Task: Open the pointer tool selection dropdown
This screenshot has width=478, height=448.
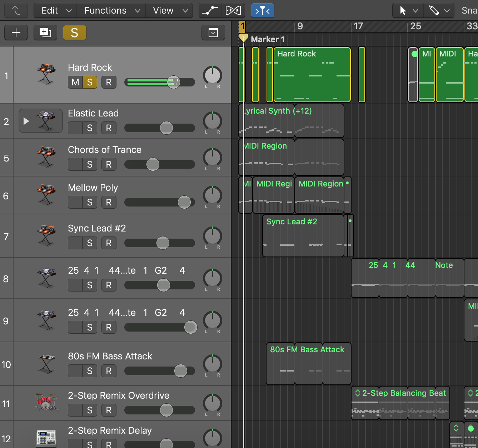Action: click(408, 11)
